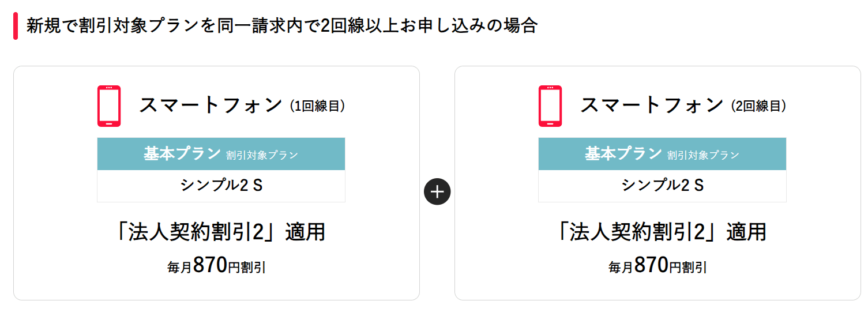868x316 pixels.
Task: Click 毎月870円割引 in the first-line card
Action: pos(216,266)
